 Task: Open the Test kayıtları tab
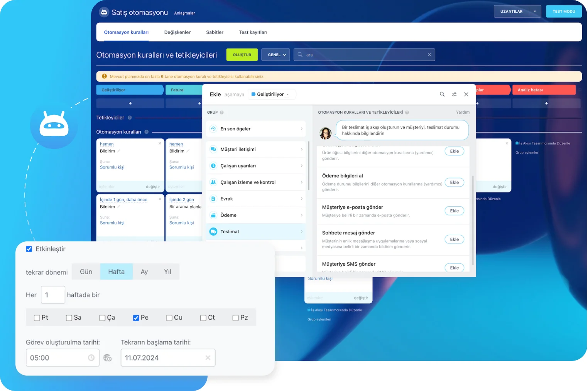(x=253, y=32)
